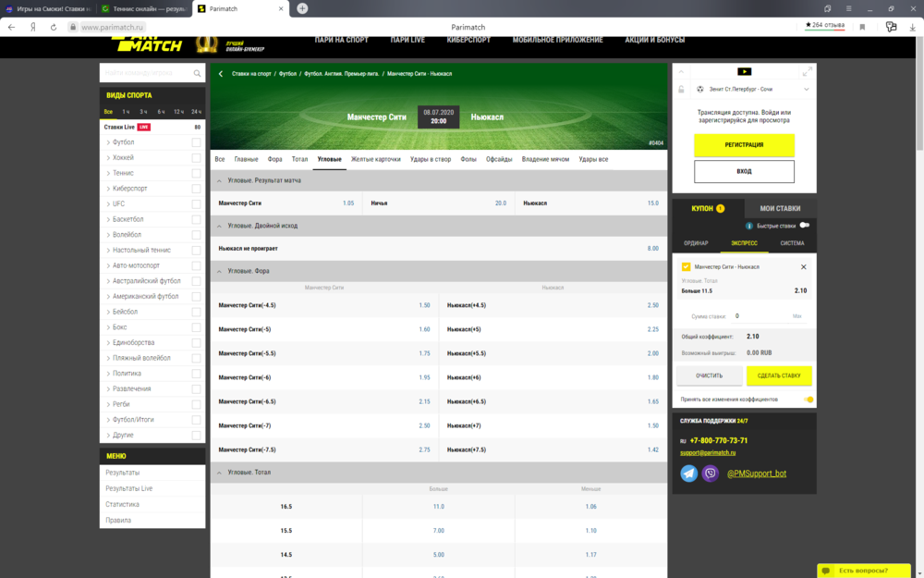Tick the Хоккей sport checkbox
Screen dimensions: 924x578
196,157
